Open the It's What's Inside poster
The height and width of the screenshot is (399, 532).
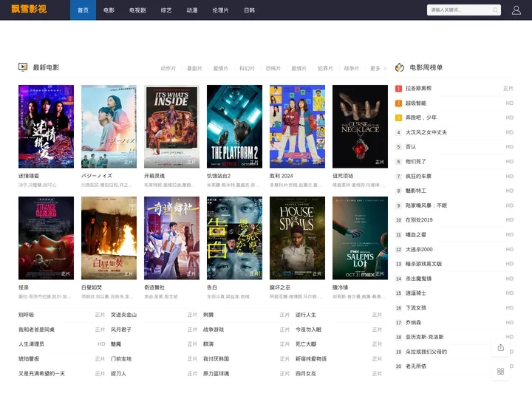[171, 126]
